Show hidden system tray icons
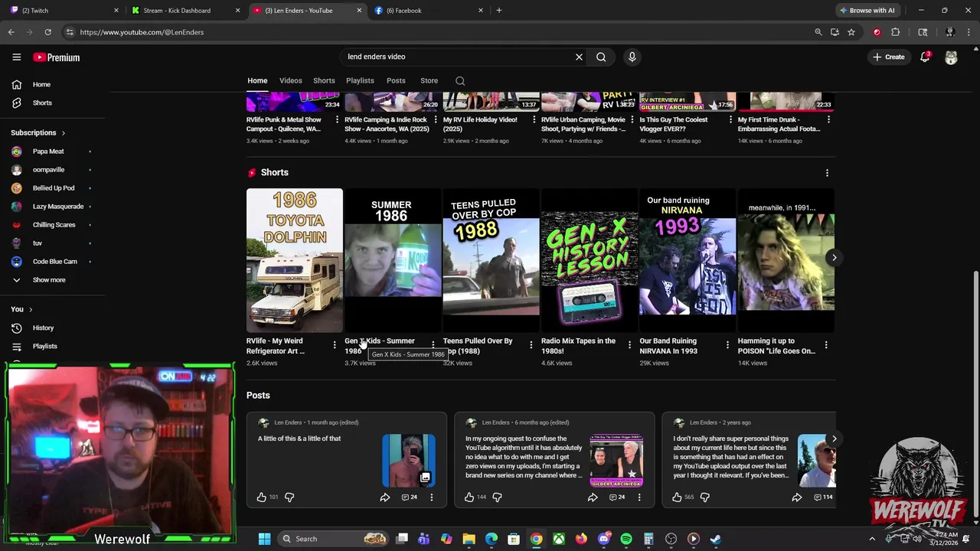This screenshot has width=980, height=551. [x=871, y=539]
